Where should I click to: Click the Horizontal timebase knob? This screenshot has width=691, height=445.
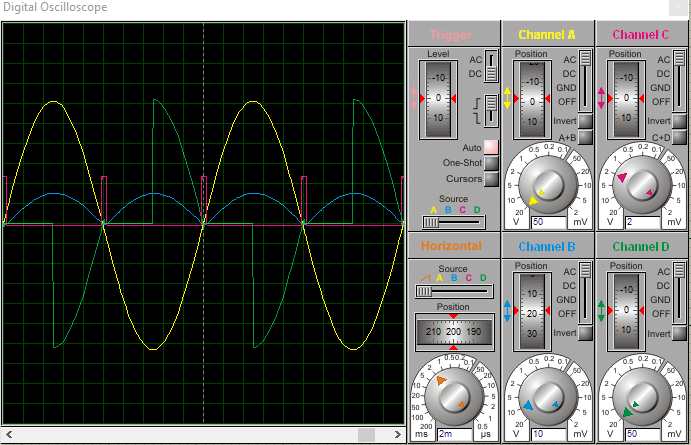453,397
